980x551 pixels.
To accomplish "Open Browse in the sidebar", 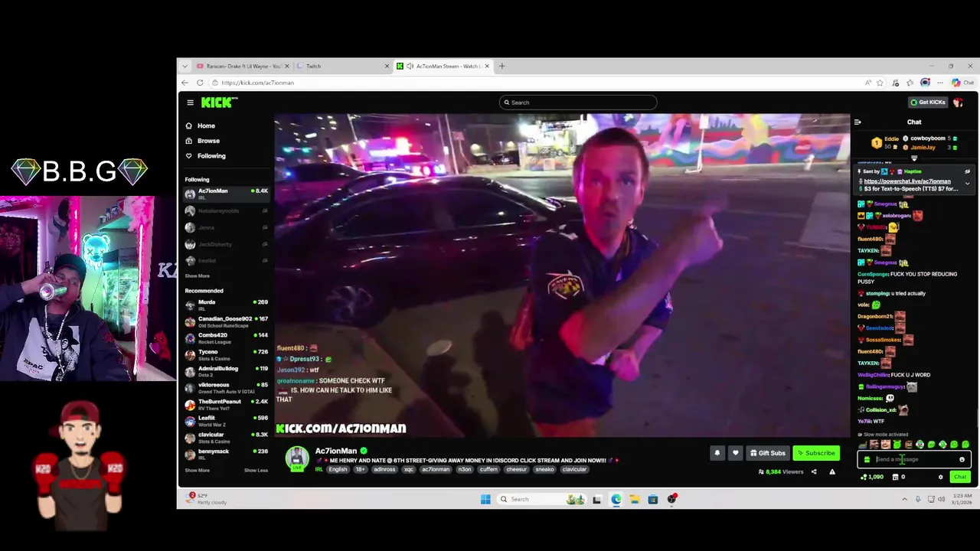I will 208,141.
